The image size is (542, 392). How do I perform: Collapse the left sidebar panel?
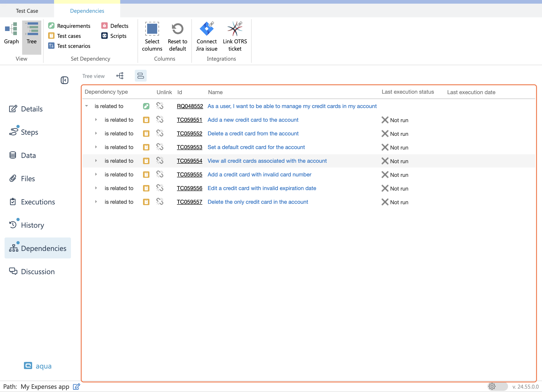pyautogui.click(x=64, y=80)
